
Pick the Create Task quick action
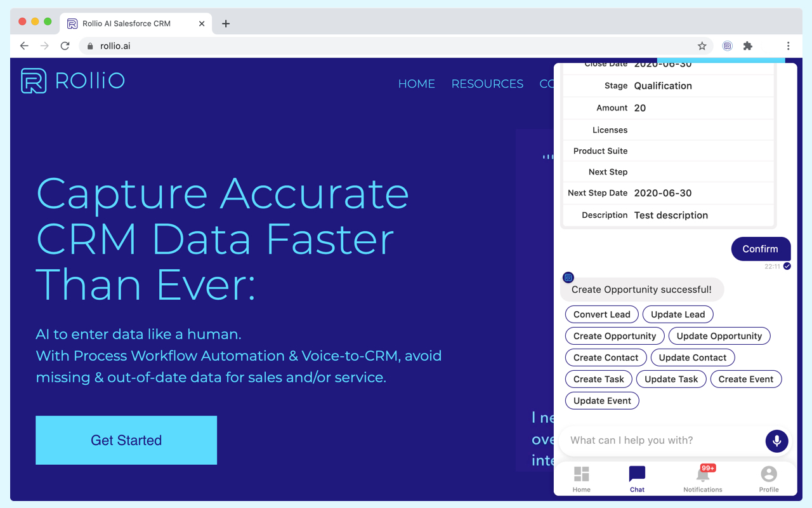[x=599, y=379]
